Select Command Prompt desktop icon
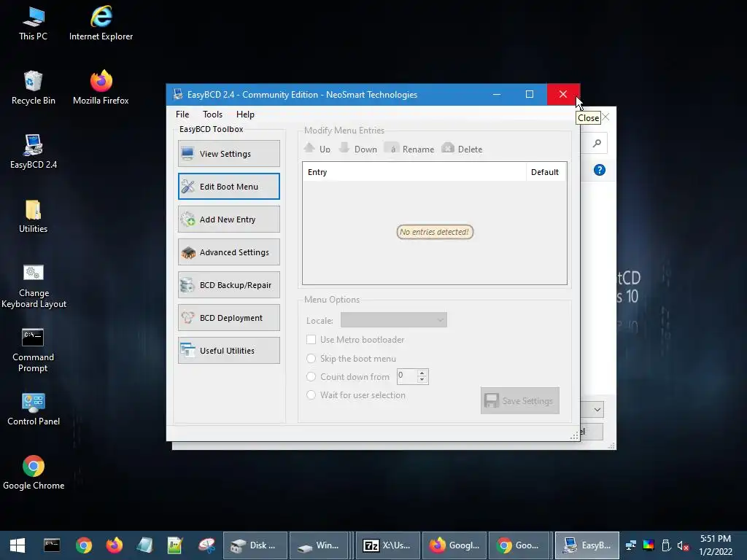This screenshot has width=747, height=560. point(34,350)
